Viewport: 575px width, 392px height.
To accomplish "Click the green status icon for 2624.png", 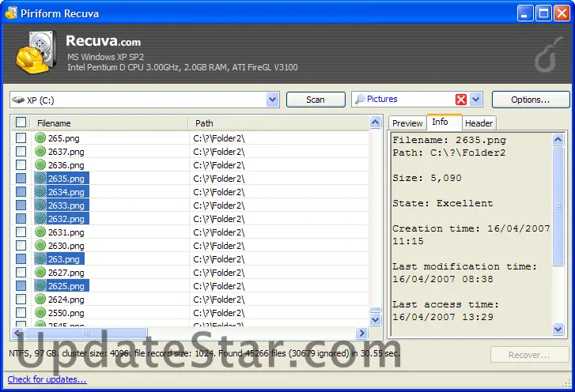I will [40, 300].
